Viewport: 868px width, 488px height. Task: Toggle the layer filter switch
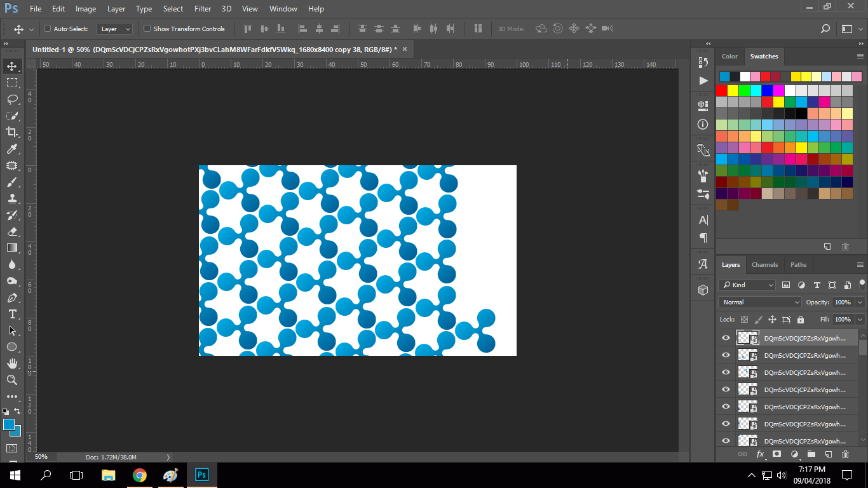pos(862,283)
